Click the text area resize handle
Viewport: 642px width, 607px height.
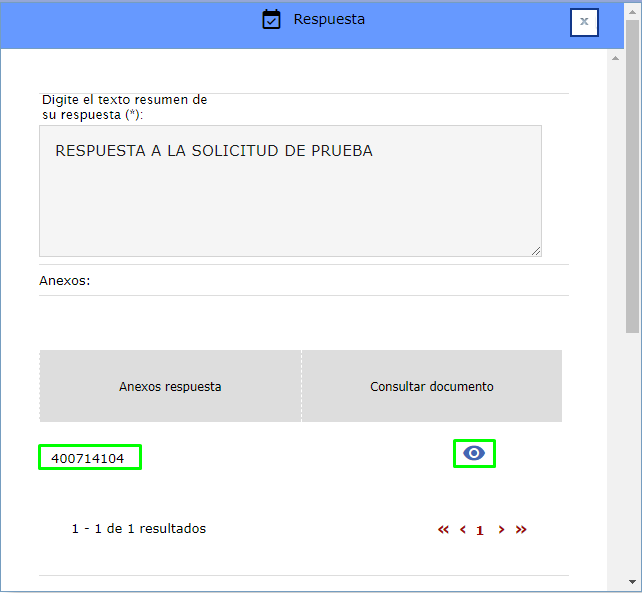tap(536, 251)
